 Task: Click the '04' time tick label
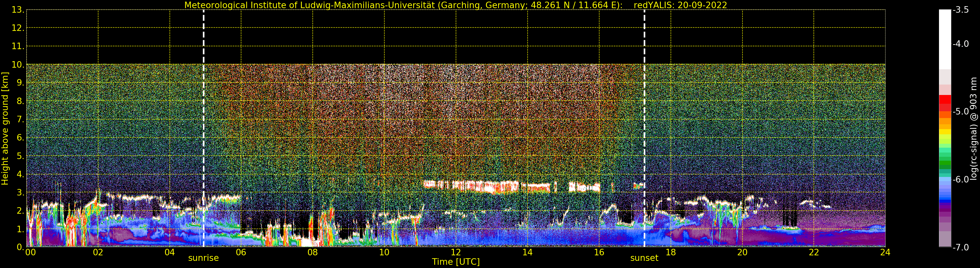pyautogui.click(x=170, y=252)
